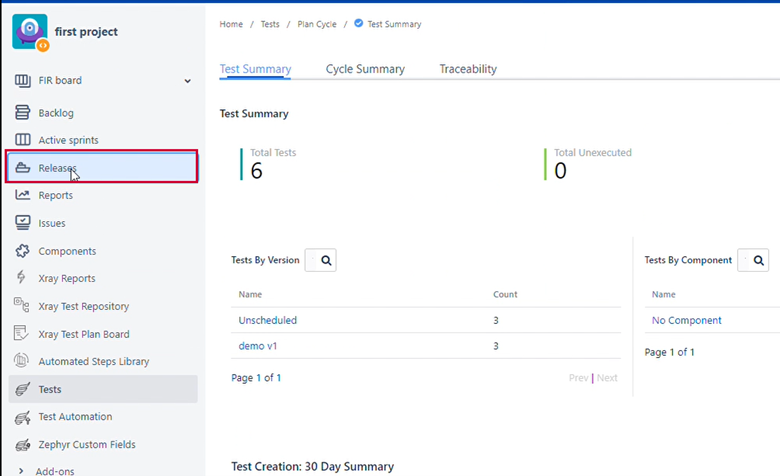Switch to the Cycle Summary tab
Image resolution: width=780 pixels, height=476 pixels.
(365, 69)
